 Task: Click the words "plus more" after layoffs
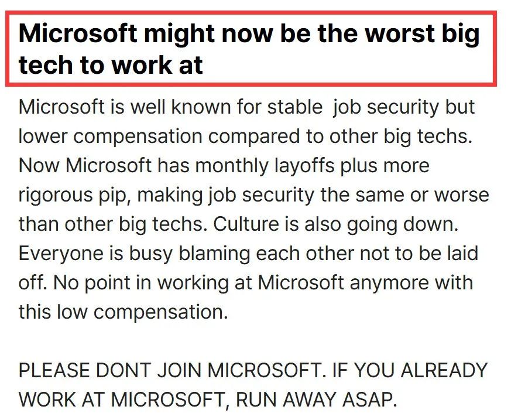pyautogui.click(x=385, y=166)
